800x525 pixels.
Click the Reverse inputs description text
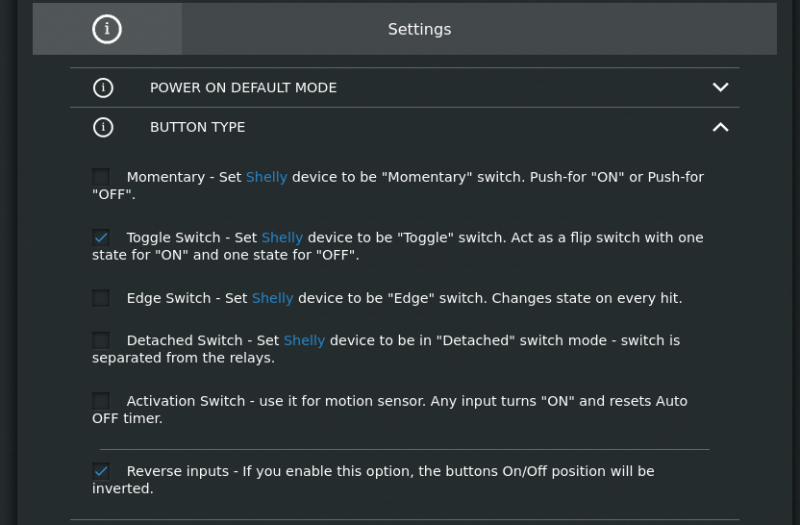pos(373,480)
